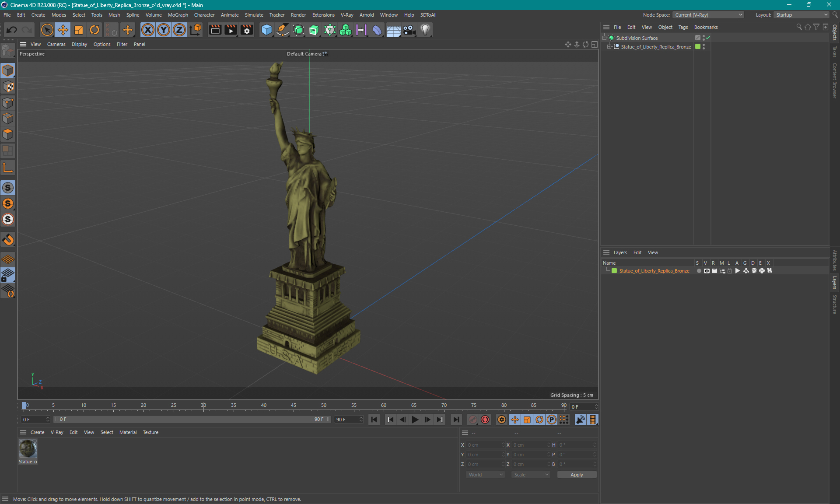Open viewport Display menu

point(79,44)
